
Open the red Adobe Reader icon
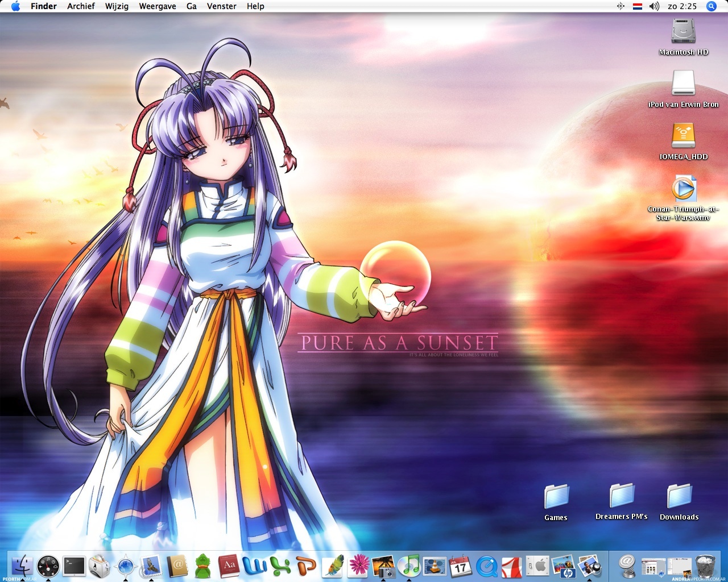(512, 566)
